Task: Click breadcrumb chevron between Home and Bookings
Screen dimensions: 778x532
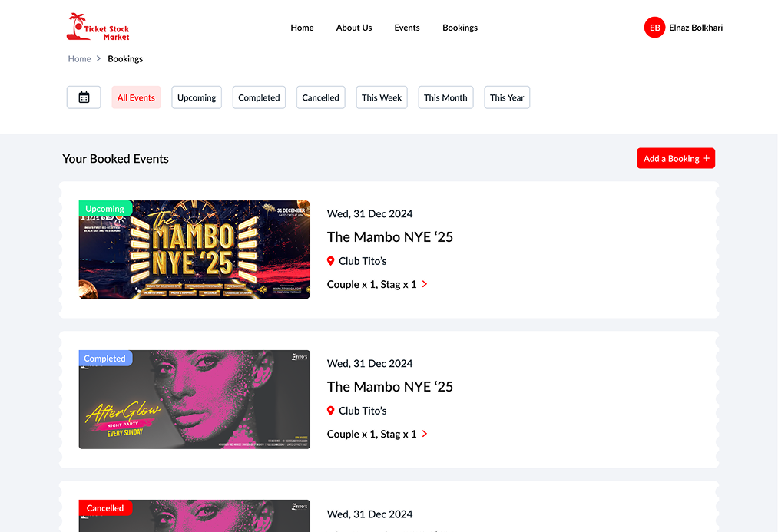Action: [x=99, y=58]
